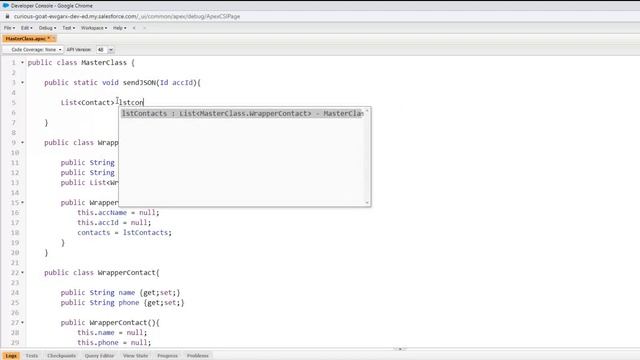Click the Salesforce cloud icon in the title bar

[6, 6]
